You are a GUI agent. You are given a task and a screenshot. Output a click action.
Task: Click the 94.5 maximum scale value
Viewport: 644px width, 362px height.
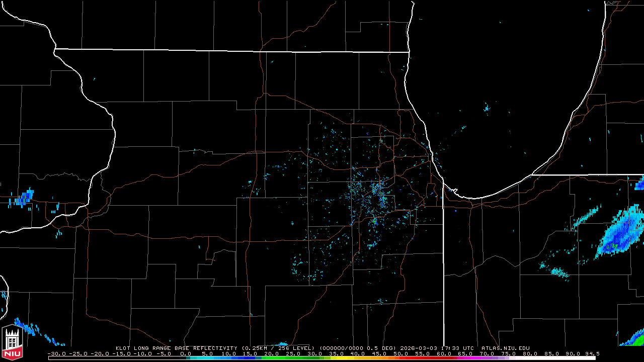[x=592, y=353]
